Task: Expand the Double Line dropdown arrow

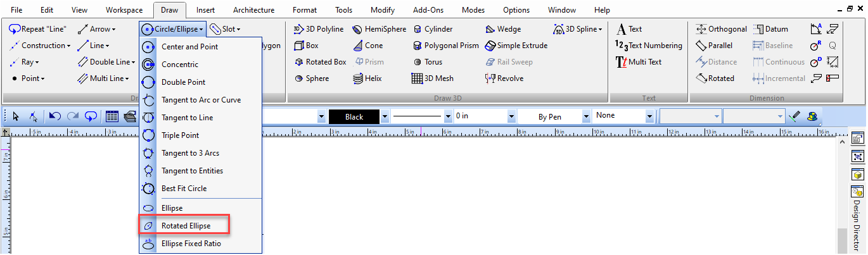Action: pos(132,62)
